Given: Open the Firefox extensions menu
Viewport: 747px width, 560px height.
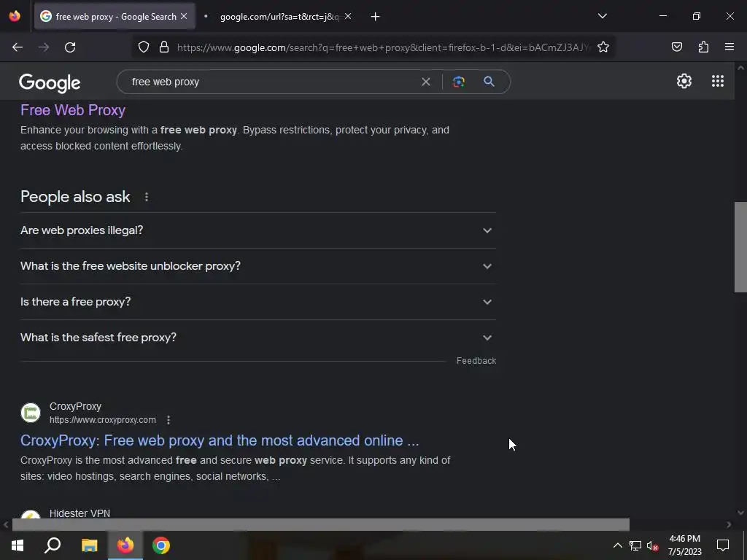Looking at the screenshot, I should pos(703,47).
